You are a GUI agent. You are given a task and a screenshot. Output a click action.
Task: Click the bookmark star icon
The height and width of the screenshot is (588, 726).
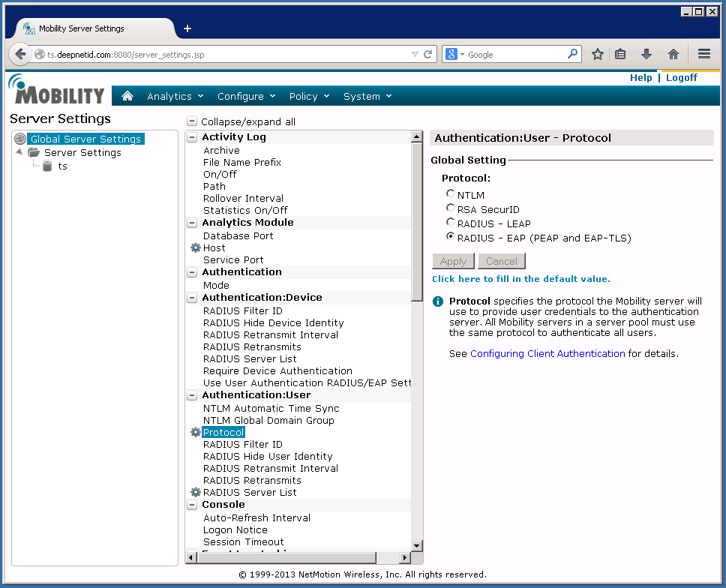598,54
